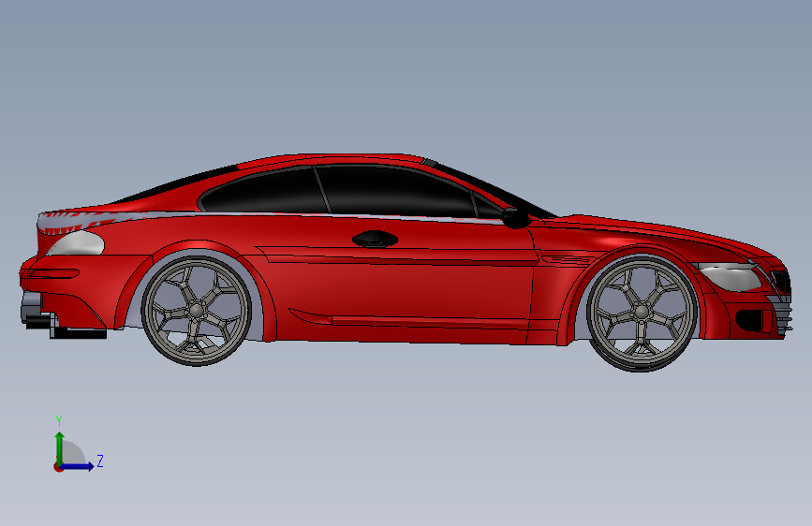812x526 pixels.
Task: Select the rear wheel rim of the car
Action: click(x=197, y=311)
